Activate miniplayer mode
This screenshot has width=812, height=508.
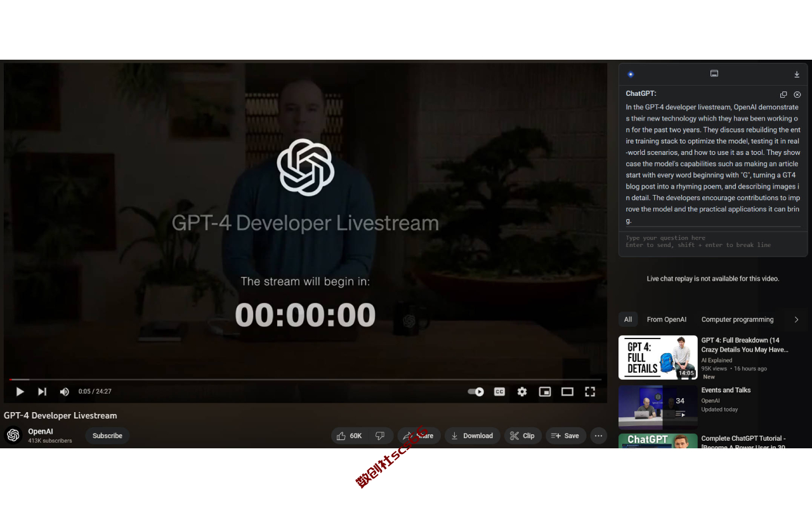tap(545, 392)
